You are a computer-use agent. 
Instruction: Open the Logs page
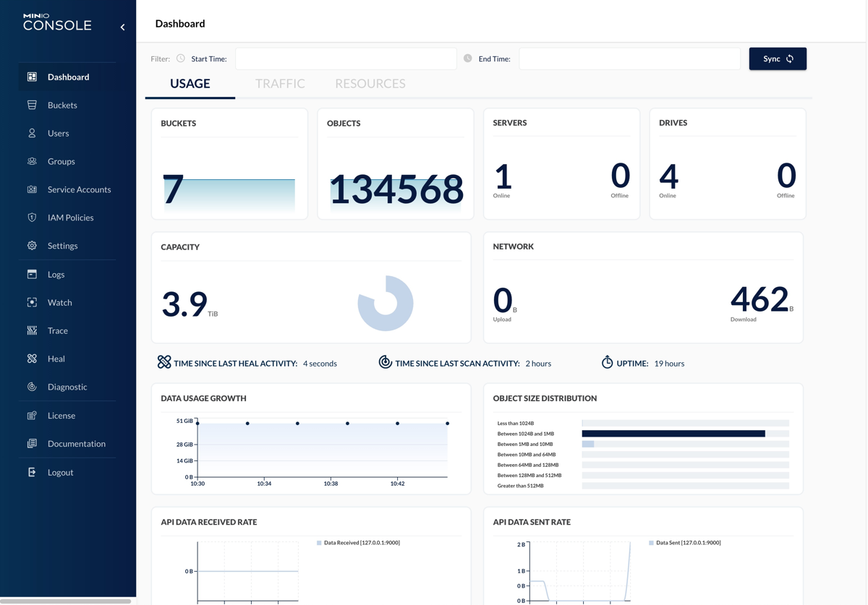(x=67, y=274)
